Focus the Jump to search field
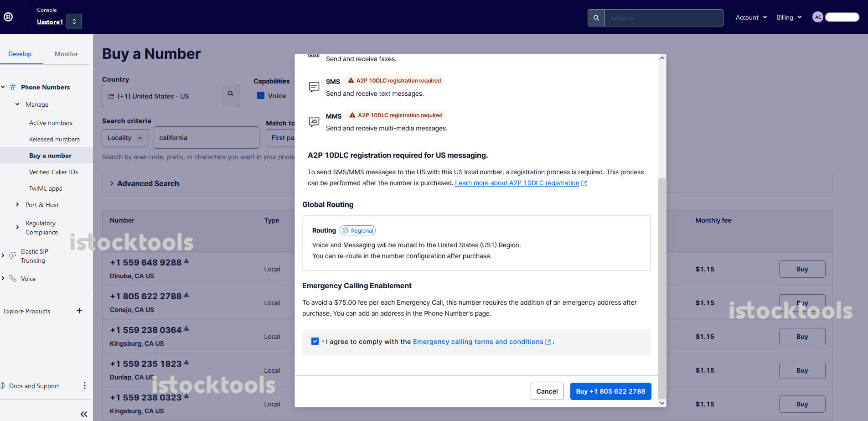 click(664, 18)
